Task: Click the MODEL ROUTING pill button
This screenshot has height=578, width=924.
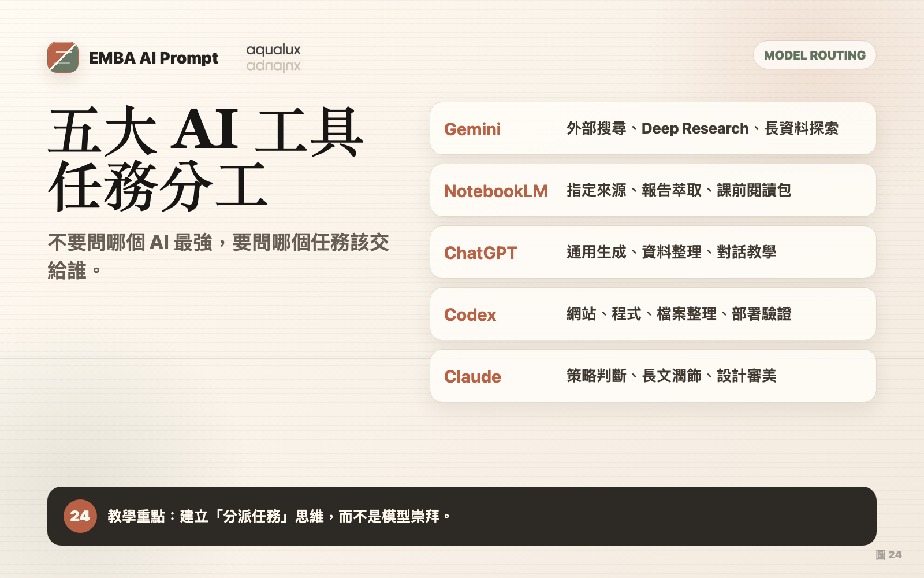Action: click(814, 55)
